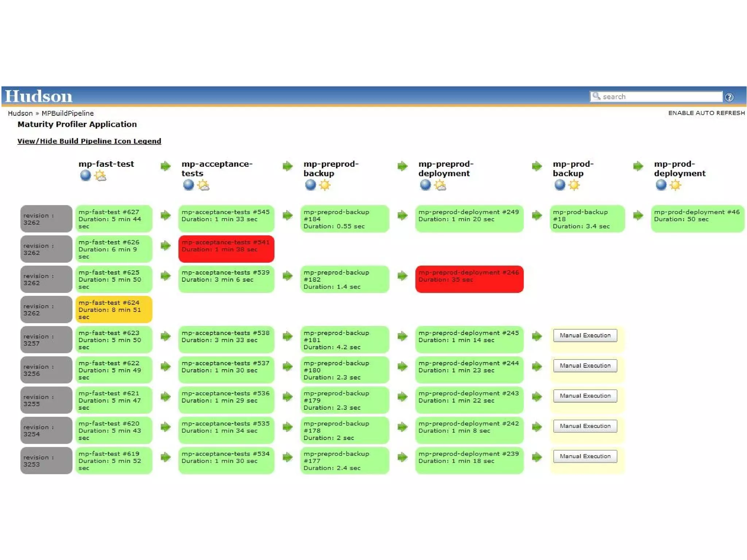Click ENABLE AUTO REFRESH link

click(x=707, y=113)
